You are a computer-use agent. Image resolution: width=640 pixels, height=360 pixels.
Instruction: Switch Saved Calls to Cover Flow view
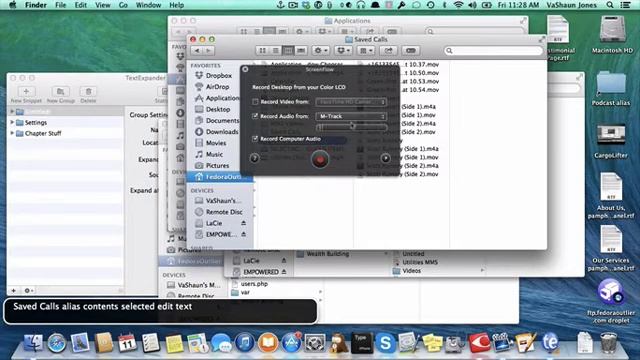301,51
